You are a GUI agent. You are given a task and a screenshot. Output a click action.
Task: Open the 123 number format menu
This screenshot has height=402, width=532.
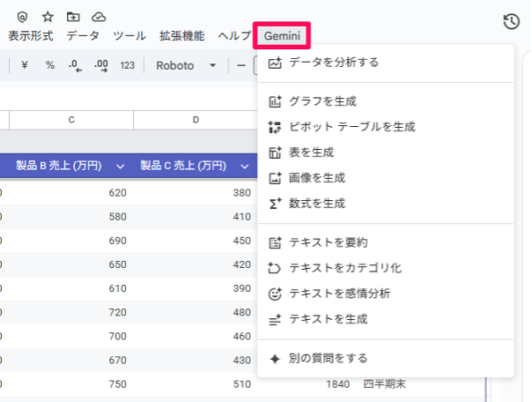pos(127,65)
